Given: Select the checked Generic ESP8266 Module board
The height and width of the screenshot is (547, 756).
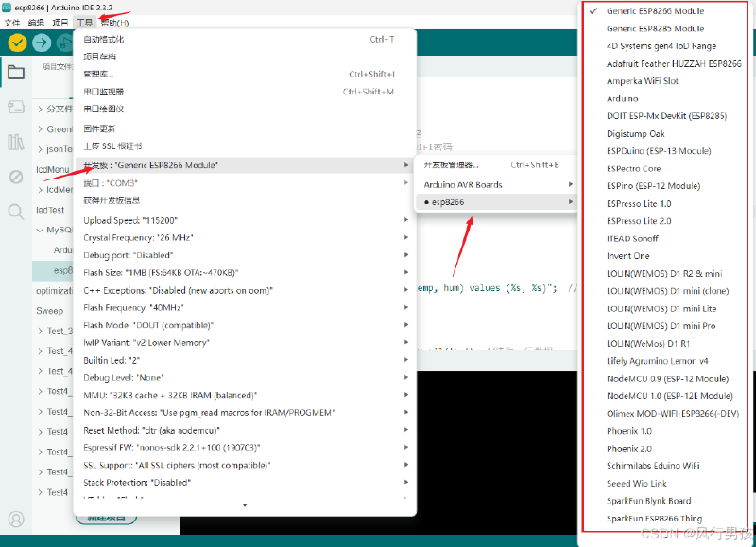Looking at the screenshot, I should click(655, 11).
